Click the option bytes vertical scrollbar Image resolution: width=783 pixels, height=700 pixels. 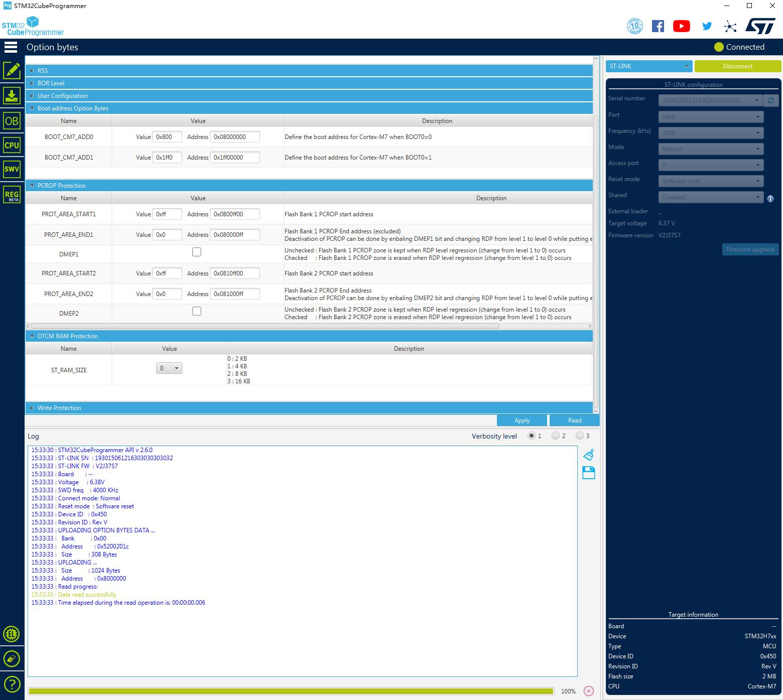coord(596,261)
